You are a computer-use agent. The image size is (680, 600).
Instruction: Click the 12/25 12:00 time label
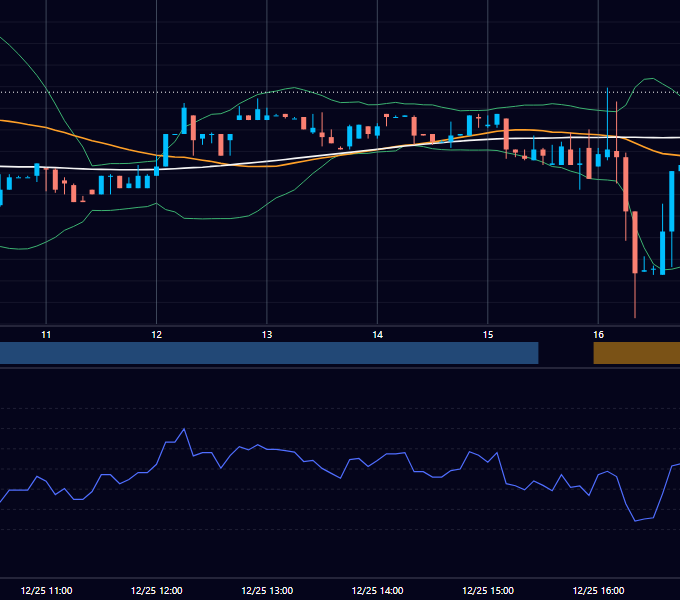click(157, 590)
